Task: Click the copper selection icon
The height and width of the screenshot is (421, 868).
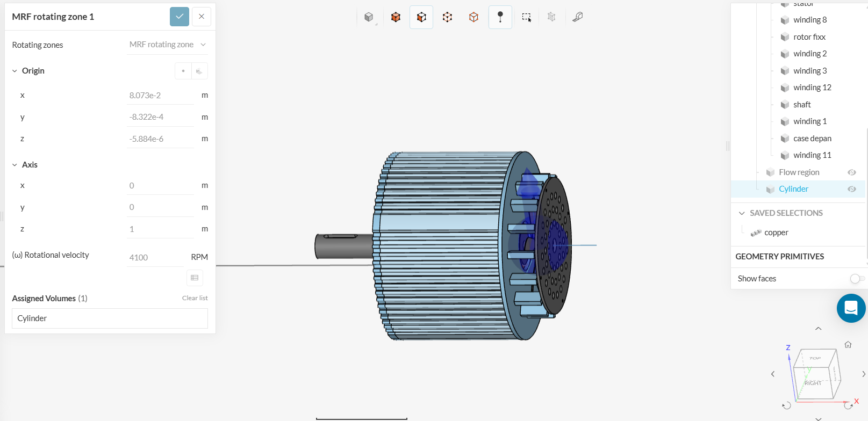Action: (756, 233)
